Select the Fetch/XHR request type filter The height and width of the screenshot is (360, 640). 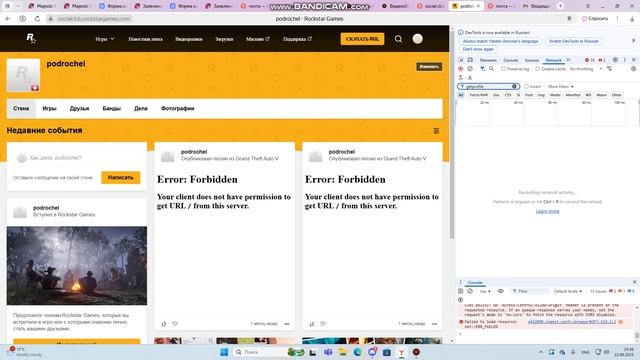click(x=478, y=95)
